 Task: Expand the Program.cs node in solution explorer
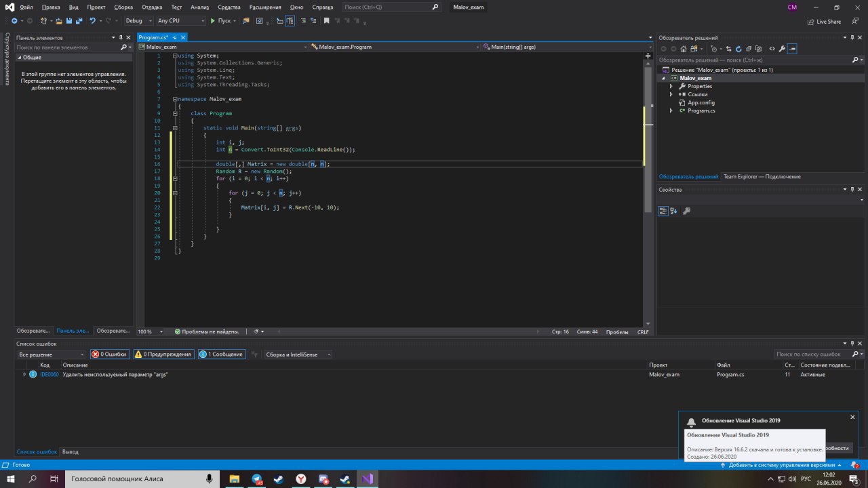tap(671, 110)
